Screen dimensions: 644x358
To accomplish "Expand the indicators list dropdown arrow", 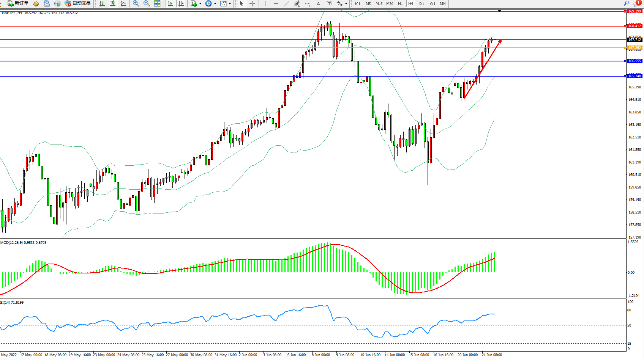I will click(200, 4).
